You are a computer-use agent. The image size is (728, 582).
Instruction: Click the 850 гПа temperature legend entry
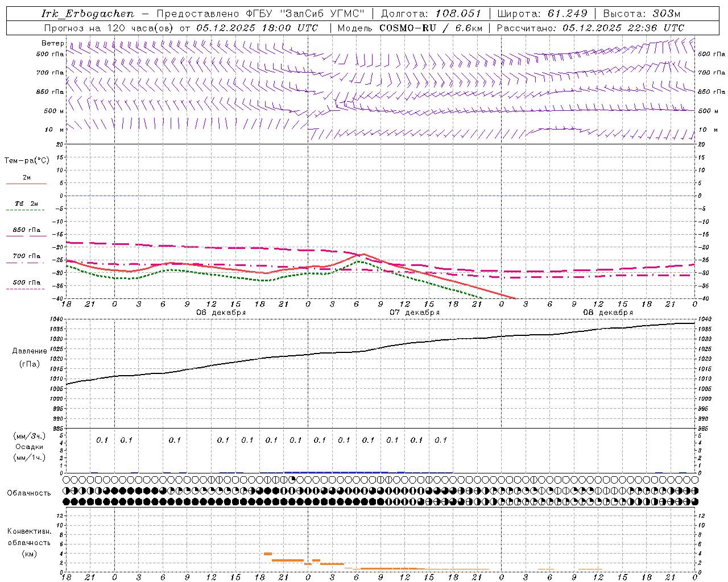click(26, 230)
